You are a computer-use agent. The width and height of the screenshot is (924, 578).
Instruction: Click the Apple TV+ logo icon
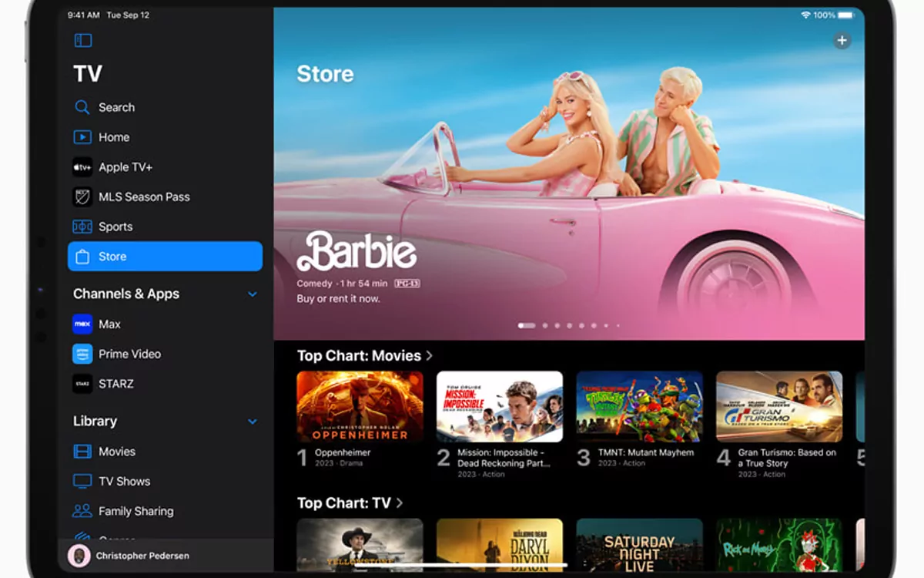pos(82,167)
